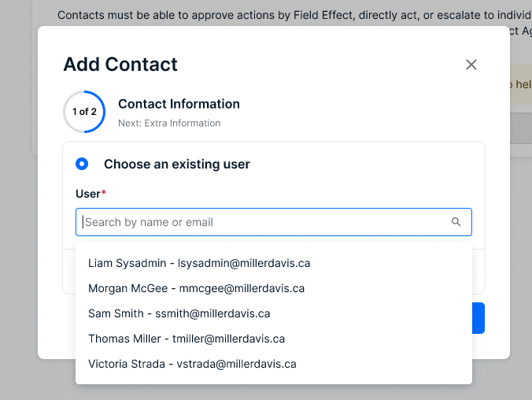Click the 'Choose an existing user' label text
Screen dimensions: 532x400
[177, 165]
